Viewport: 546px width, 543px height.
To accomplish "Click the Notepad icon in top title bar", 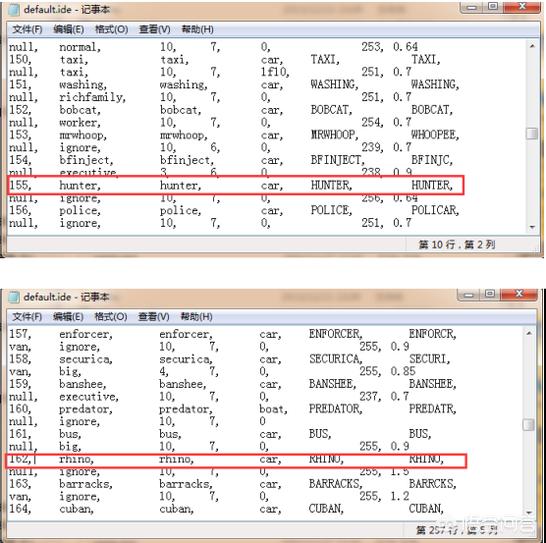I will (x=14, y=10).
